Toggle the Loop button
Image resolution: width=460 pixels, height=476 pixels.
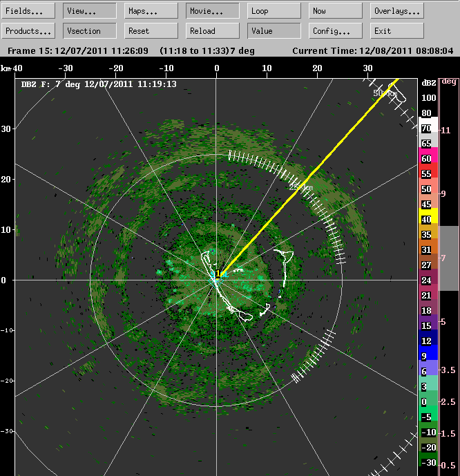(274, 11)
